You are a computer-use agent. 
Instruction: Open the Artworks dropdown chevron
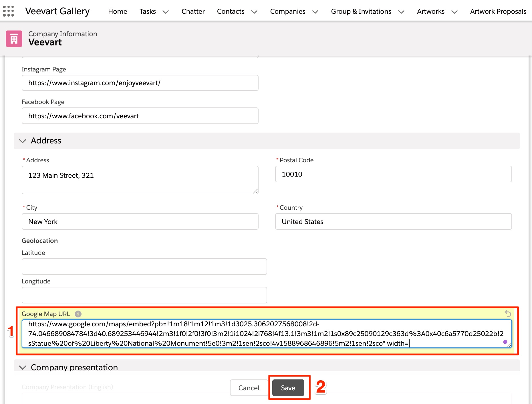[x=454, y=12]
